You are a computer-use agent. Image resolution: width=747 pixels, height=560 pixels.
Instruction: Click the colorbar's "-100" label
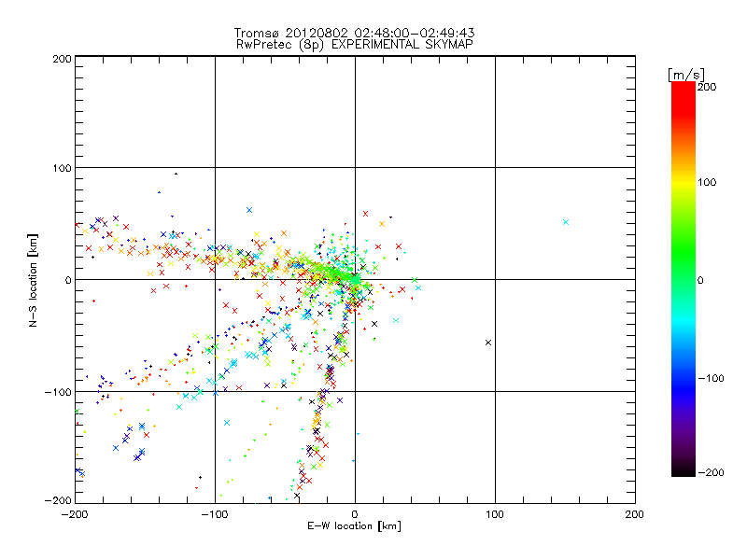711,378
